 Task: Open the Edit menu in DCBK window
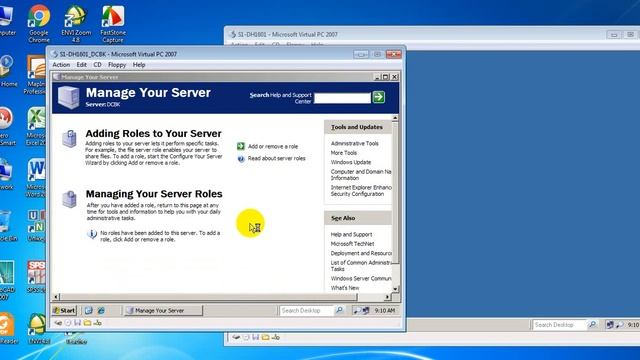[82, 65]
